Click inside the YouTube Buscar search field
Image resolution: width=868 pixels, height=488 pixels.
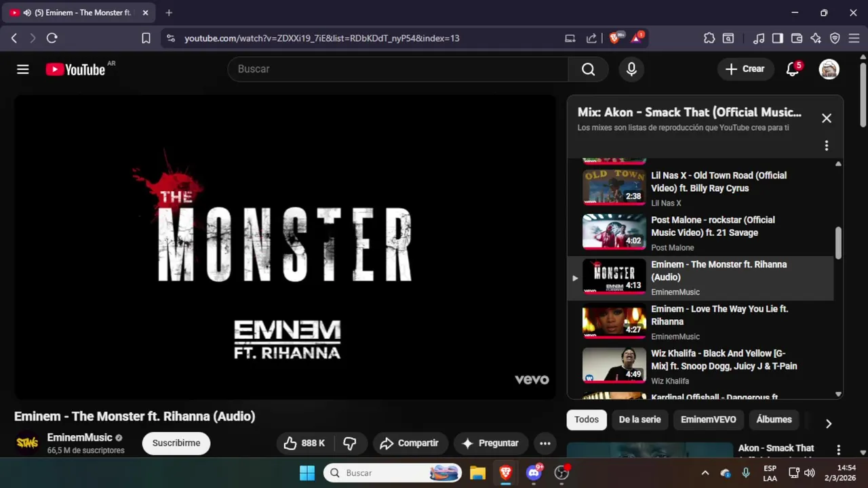[398, 69]
